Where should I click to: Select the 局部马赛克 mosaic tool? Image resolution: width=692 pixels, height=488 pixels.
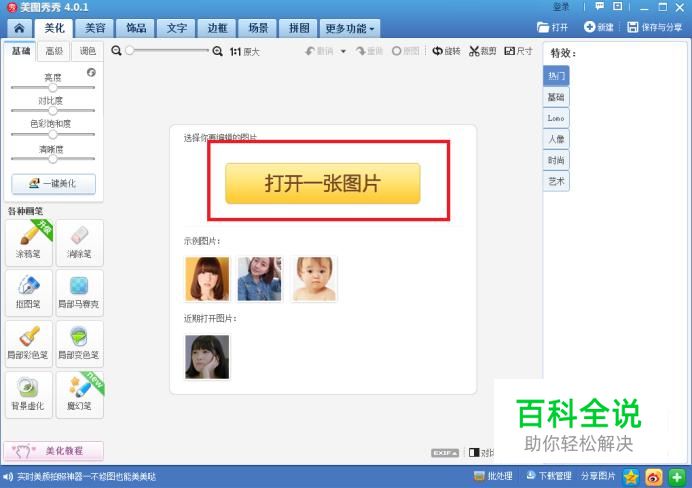(x=79, y=293)
